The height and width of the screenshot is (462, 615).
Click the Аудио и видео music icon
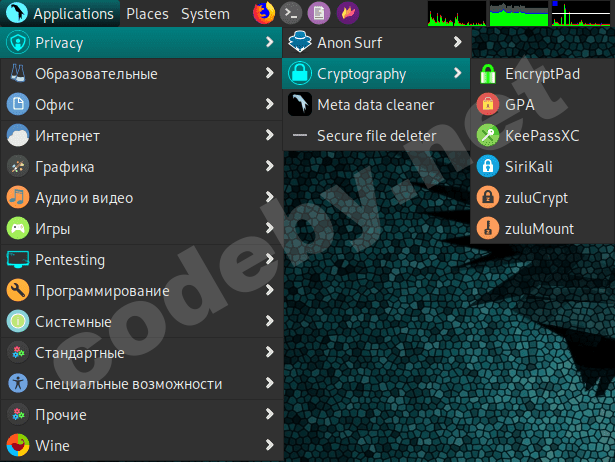click(18, 197)
